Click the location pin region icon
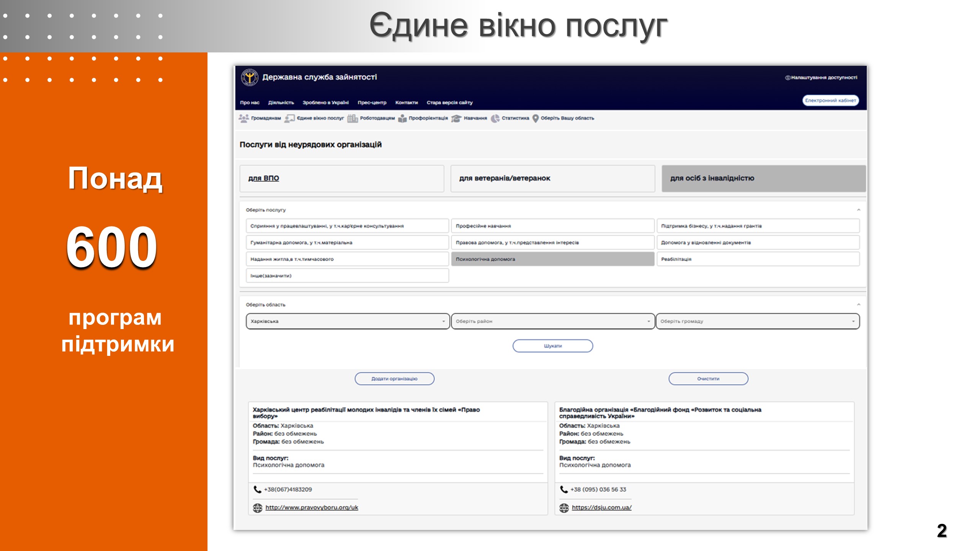Screen dimensions: 980x551 (x=536, y=118)
